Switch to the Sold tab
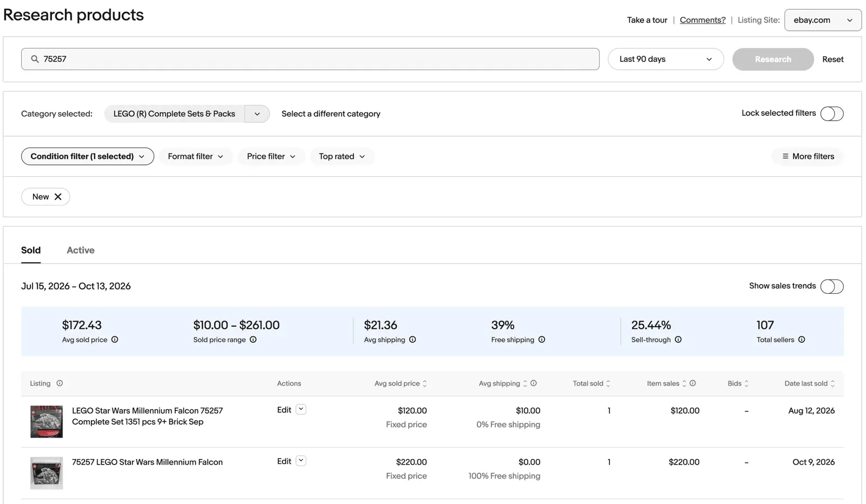Viewport: 866px width, 504px height. coord(31,250)
